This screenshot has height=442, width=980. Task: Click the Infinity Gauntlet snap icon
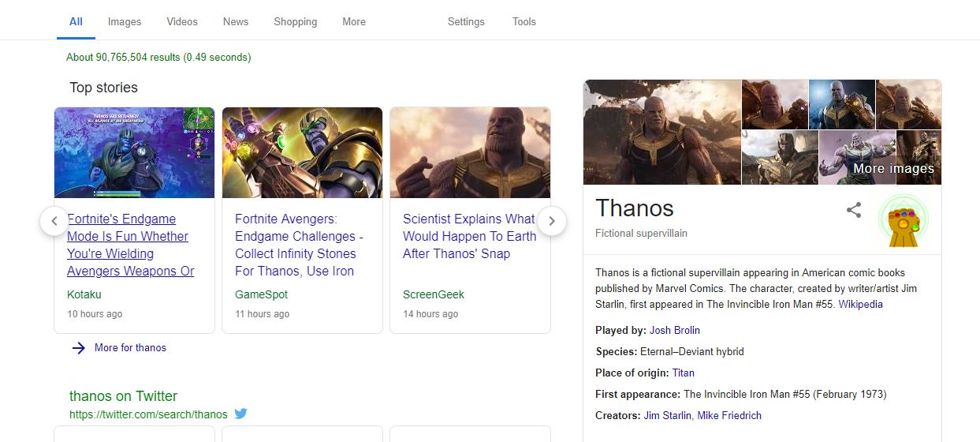[x=903, y=222]
